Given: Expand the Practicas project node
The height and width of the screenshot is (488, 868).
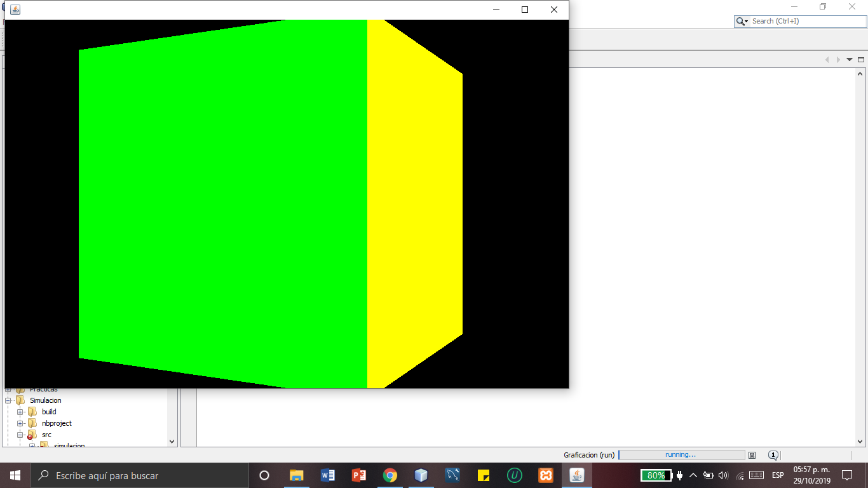Looking at the screenshot, I should click(8, 389).
